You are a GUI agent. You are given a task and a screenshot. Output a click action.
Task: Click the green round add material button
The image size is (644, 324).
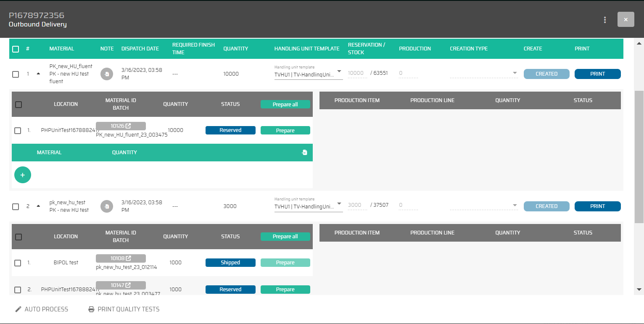click(x=23, y=175)
